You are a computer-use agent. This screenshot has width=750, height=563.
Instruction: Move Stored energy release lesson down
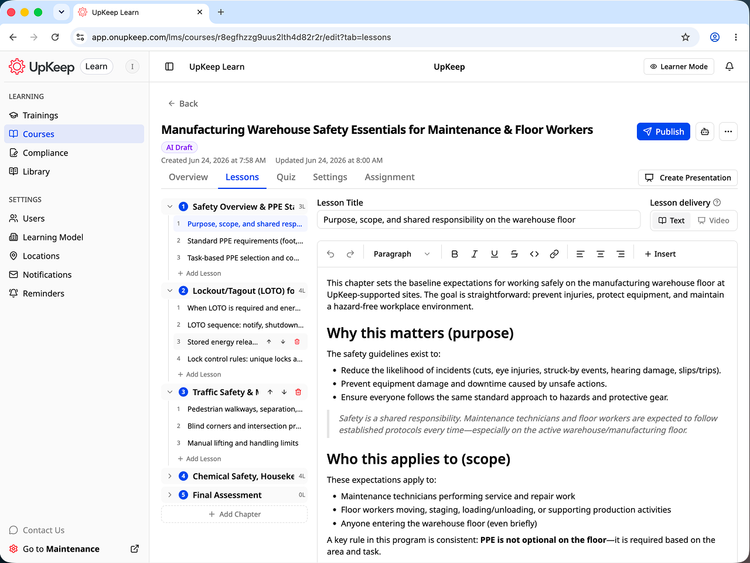pos(283,342)
